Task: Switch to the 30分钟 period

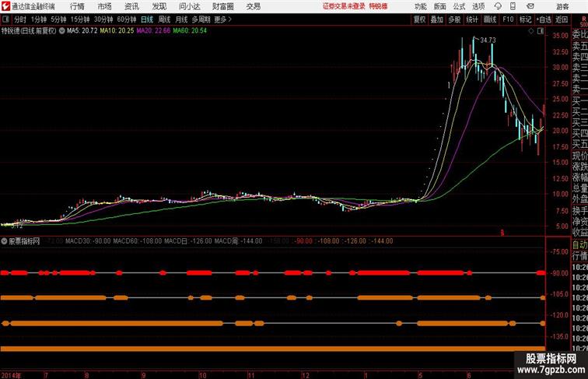Action: pyautogui.click(x=103, y=19)
